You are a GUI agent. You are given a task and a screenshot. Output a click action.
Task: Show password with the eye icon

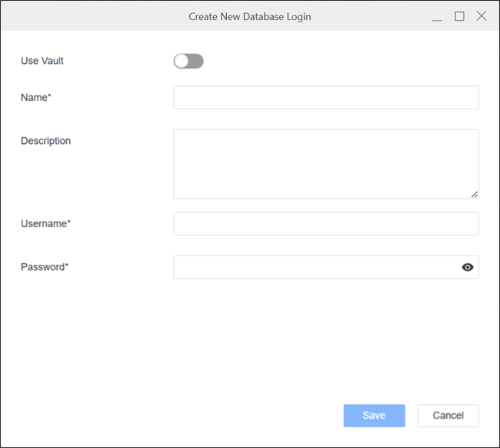[x=468, y=267]
